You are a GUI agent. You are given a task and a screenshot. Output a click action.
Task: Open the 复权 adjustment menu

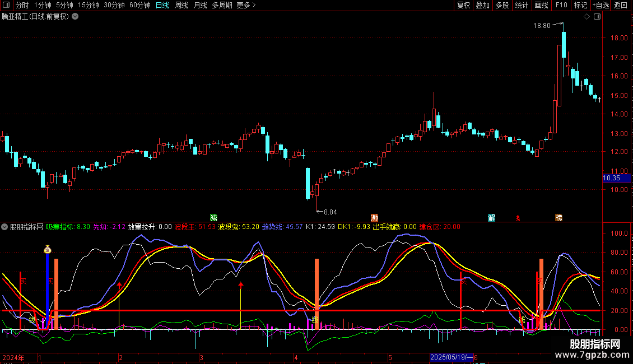coord(463,5)
